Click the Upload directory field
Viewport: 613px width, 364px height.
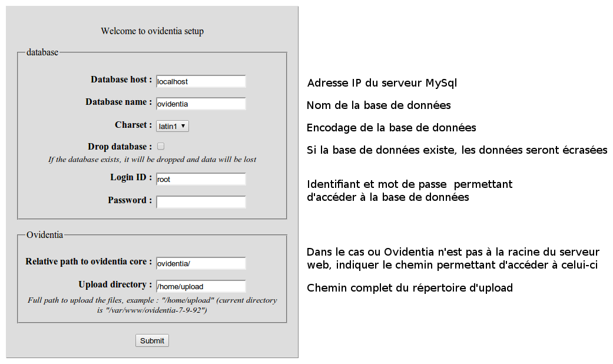click(x=200, y=286)
